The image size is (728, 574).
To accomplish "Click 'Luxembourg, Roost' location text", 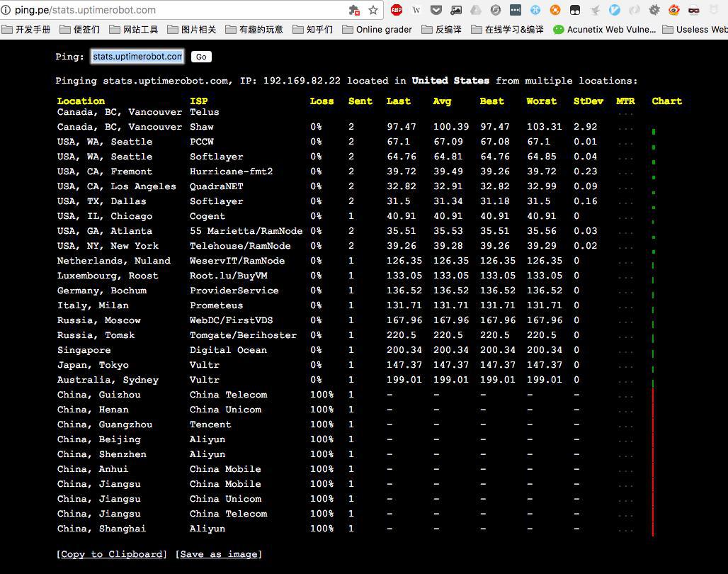I will tap(108, 276).
